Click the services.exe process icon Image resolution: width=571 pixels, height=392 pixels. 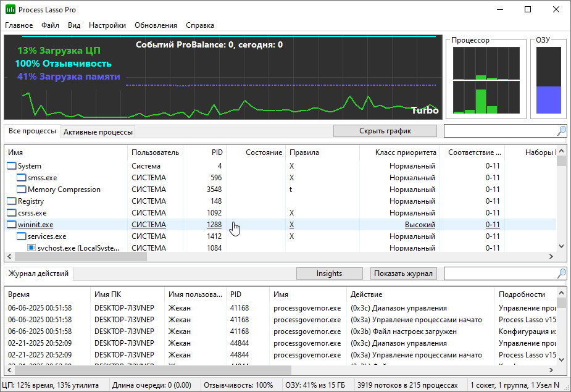pyautogui.click(x=22, y=236)
